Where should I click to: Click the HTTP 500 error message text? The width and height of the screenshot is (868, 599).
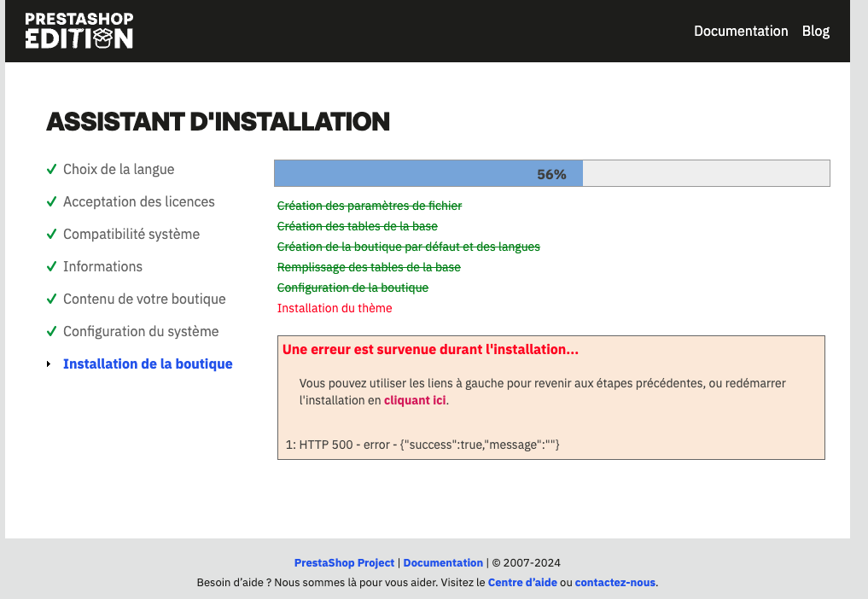pyautogui.click(x=422, y=445)
